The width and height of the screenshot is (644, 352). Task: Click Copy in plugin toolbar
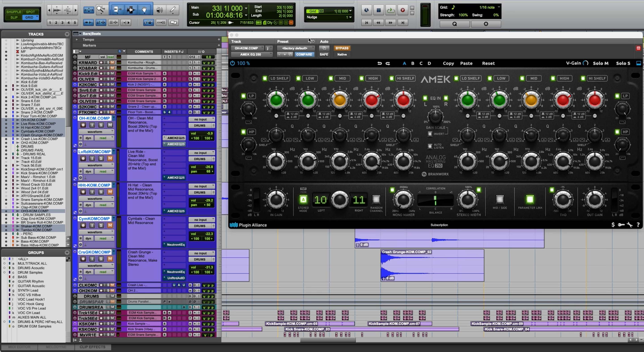(448, 63)
